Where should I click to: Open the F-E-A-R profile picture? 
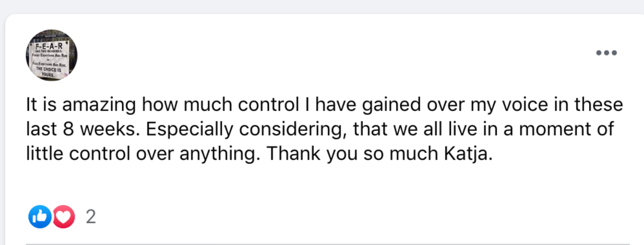[52, 55]
